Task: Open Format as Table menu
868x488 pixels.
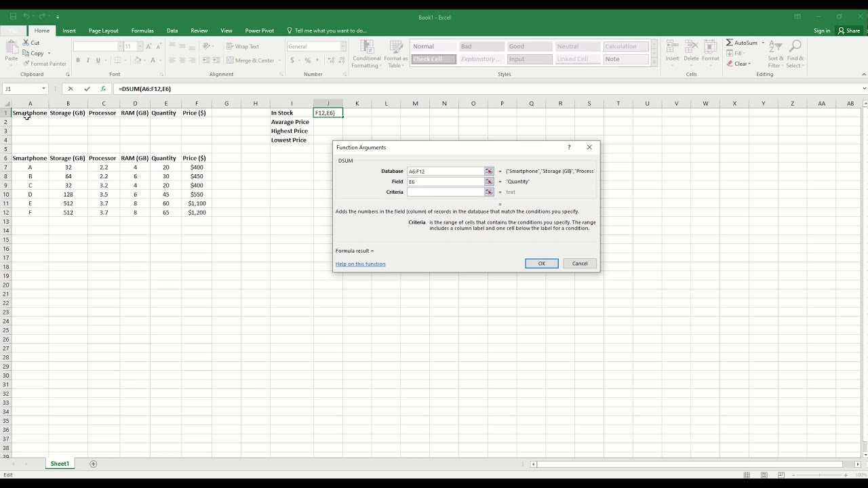Action: click(x=395, y=54)
